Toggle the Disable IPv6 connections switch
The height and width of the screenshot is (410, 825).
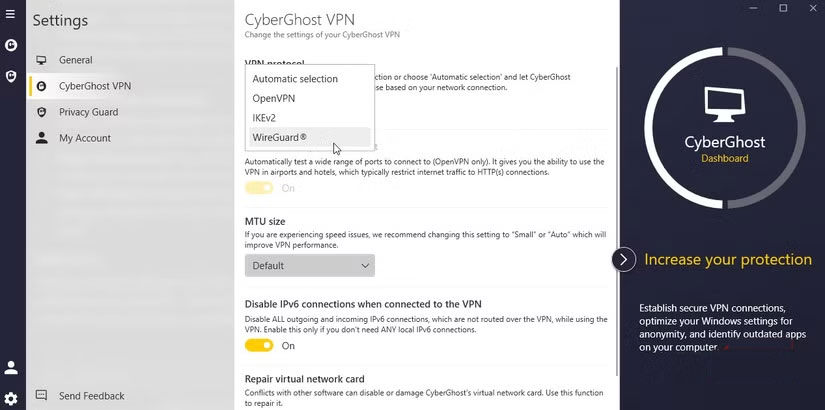(x=259, y=345)
